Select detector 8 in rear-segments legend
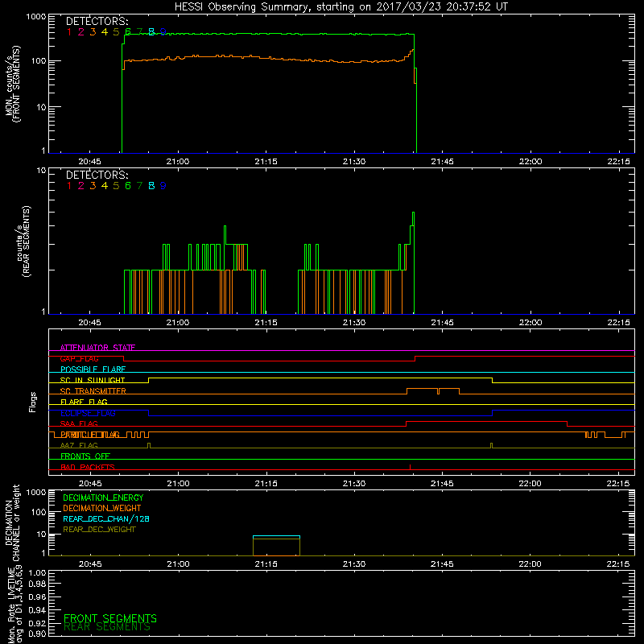 coord(151,186)
